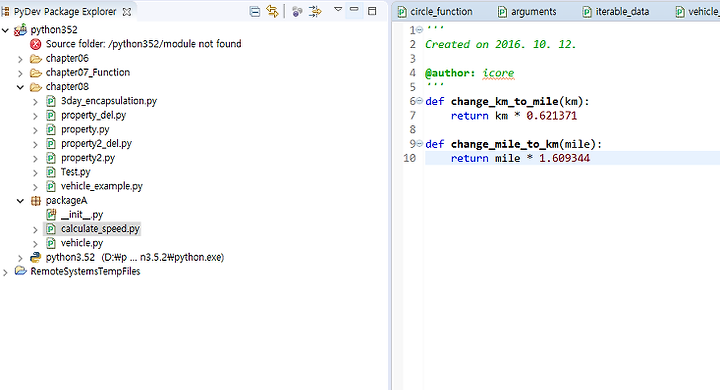
Task: Select __init__.py under packageA
Action: click(x=82, y=215)
